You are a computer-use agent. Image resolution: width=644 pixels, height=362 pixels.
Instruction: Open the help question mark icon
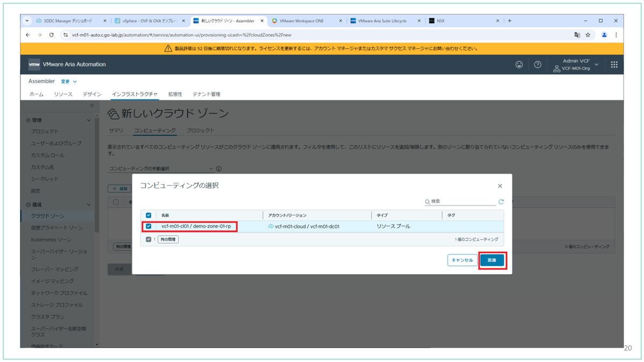[x=537, y=64]
